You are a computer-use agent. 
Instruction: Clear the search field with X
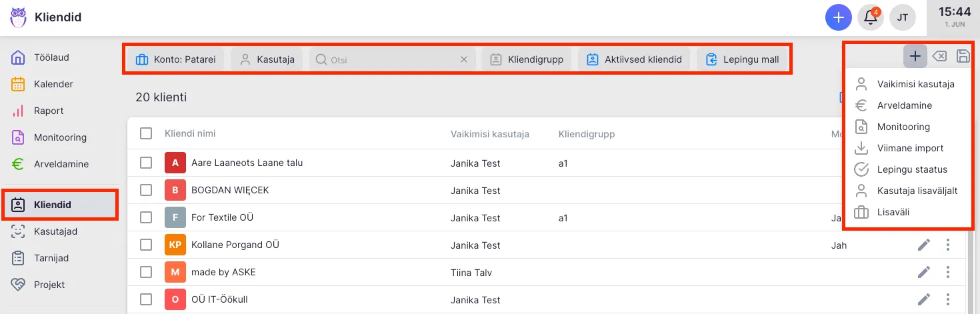[x=464, y=59]
